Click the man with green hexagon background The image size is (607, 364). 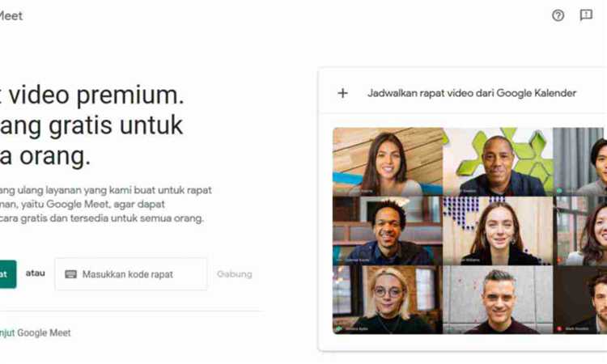[498, 161]
